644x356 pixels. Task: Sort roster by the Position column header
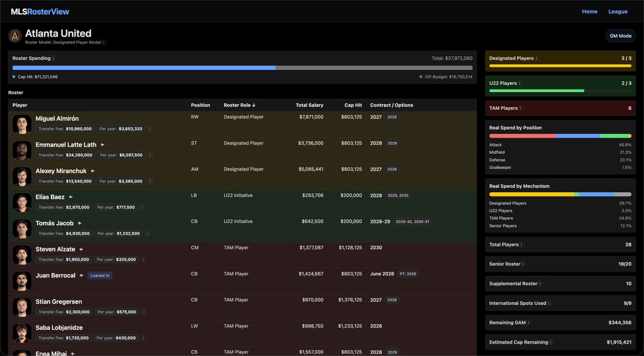pos(201,105)
